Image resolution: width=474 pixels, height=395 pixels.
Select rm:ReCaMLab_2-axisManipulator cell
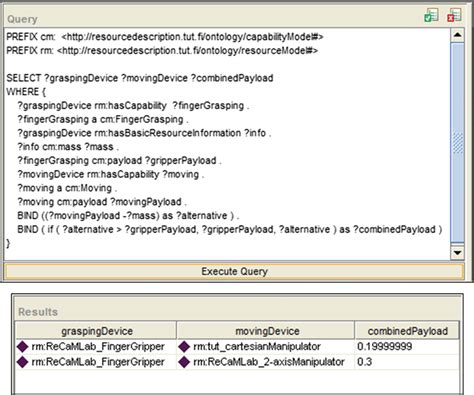point(265,362)
